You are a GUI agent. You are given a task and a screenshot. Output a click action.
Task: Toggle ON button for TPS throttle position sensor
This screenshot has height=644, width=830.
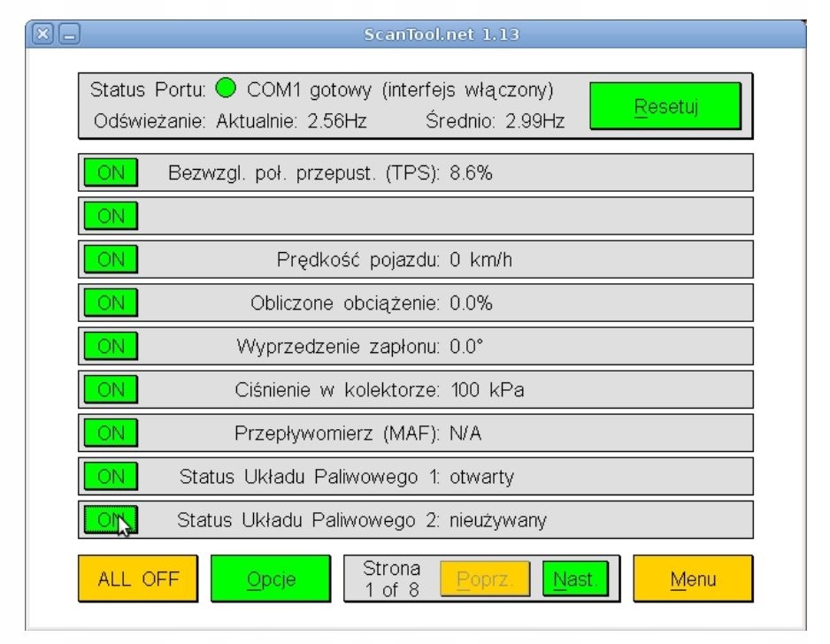(x=110, y=173)
